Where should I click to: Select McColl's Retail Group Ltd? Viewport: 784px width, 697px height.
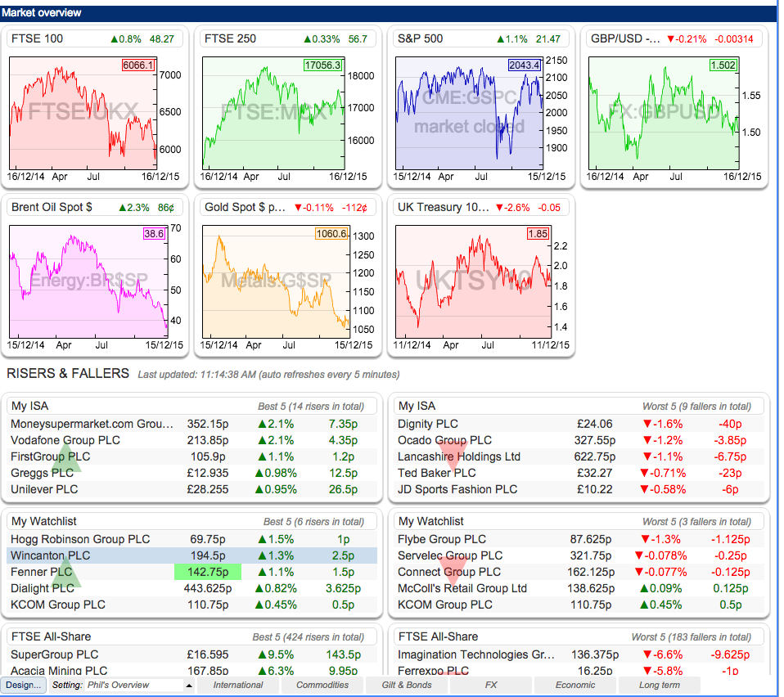462,588
